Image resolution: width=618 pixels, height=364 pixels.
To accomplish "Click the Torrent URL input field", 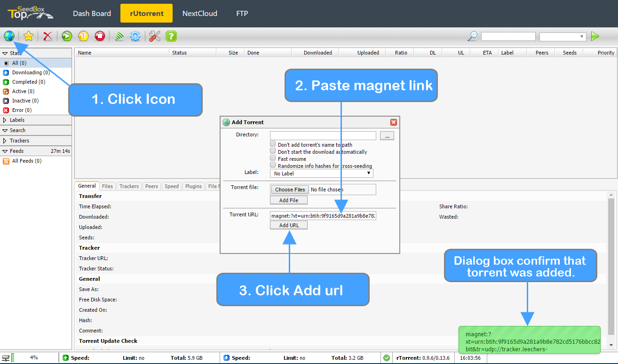I will (323, 216).
